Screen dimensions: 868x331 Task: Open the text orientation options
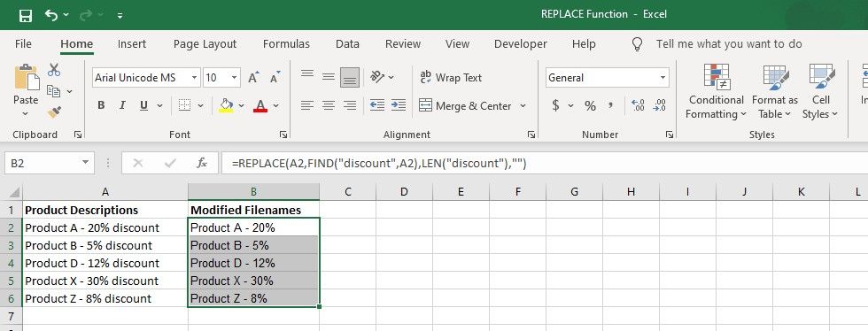pos(382,78)
